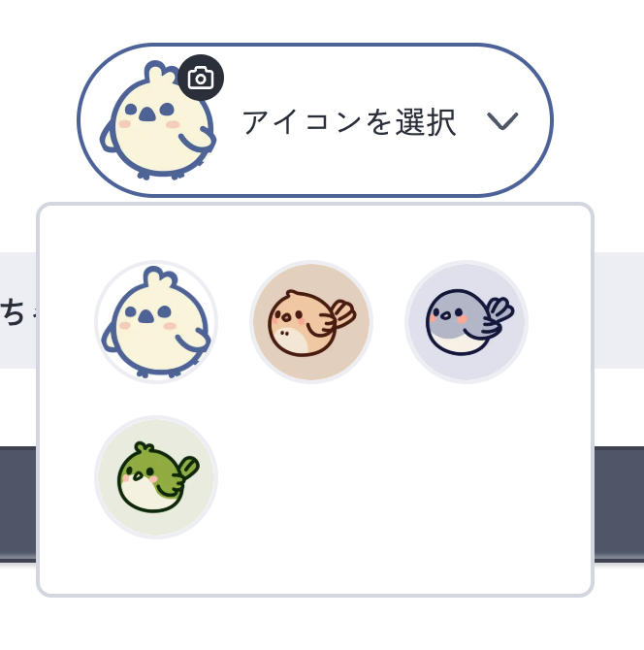Collapse dropdown using the chevron arrow
Viewport: 644px width, 650px height.
point(502,121)
